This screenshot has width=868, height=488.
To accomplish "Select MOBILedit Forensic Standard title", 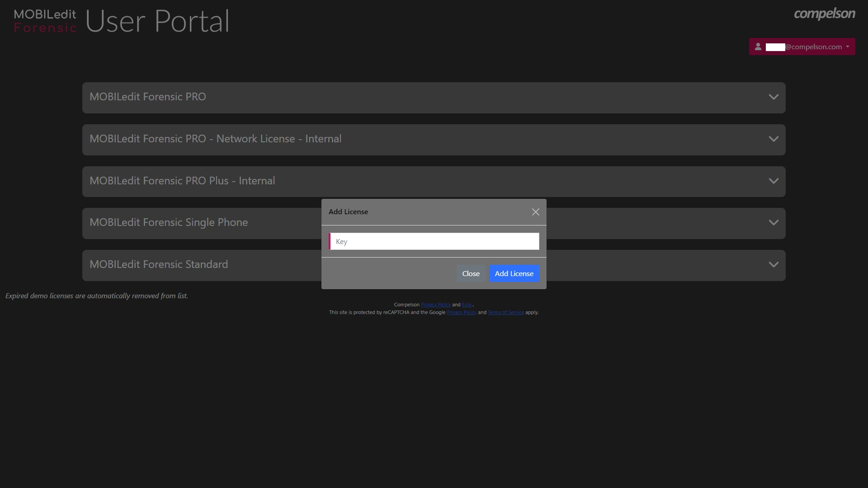I will 159,264.
